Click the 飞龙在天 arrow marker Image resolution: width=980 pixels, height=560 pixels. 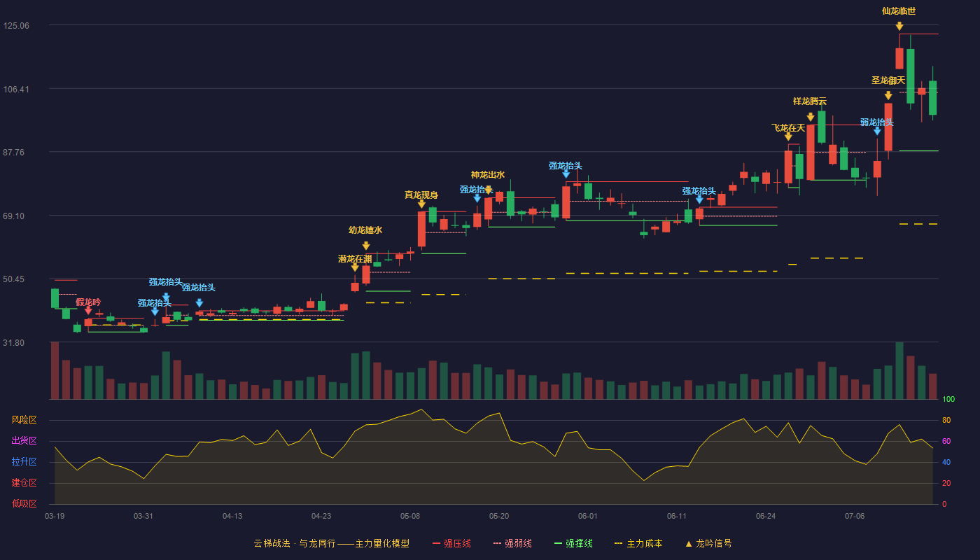(788, 136)
